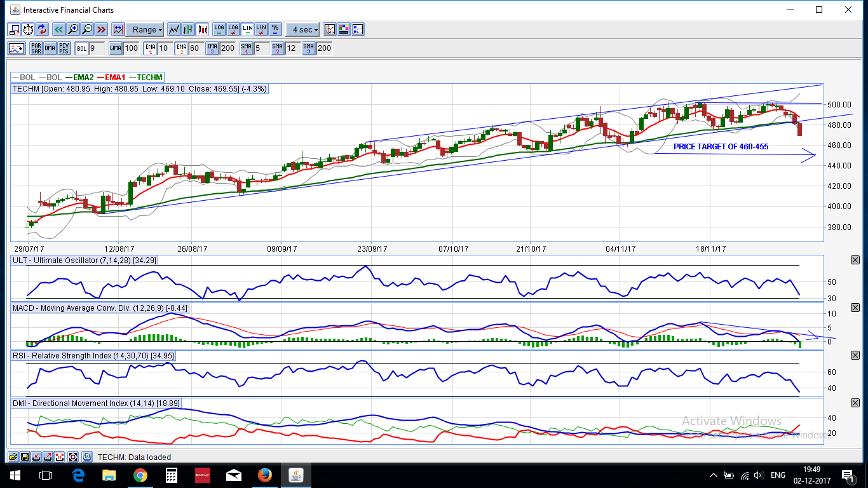Click the fullscreen frame icon
The height and width of the screenshot is (488, 868).
point(72,457)
